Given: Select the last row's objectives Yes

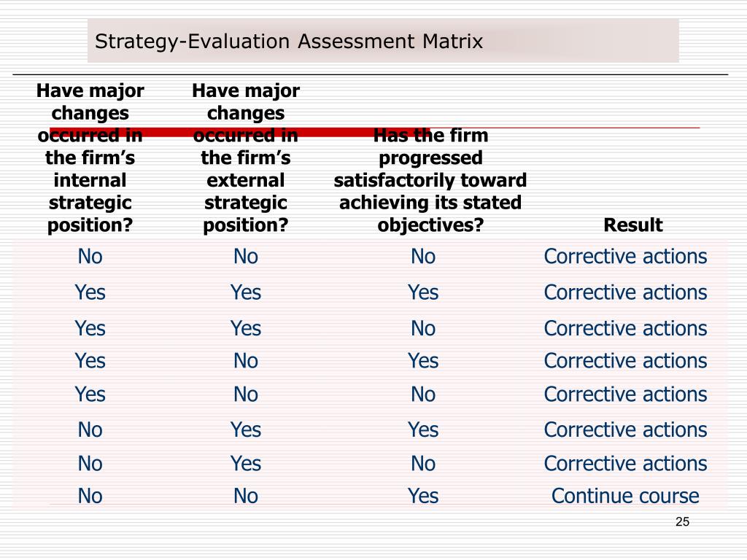Looking at the screenshot, I should pyautogui.click(x=423, y=496).
